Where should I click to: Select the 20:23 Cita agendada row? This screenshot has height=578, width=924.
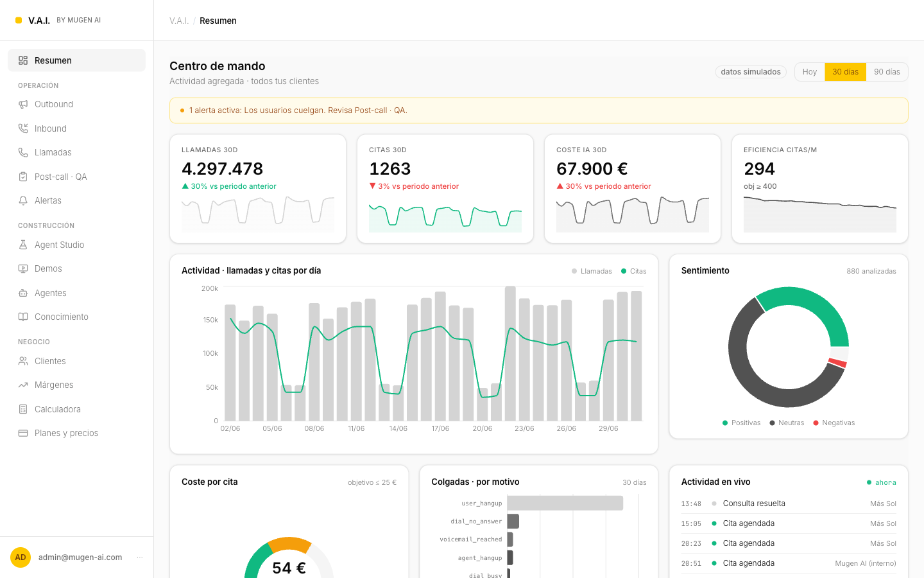tap(789, 543)
